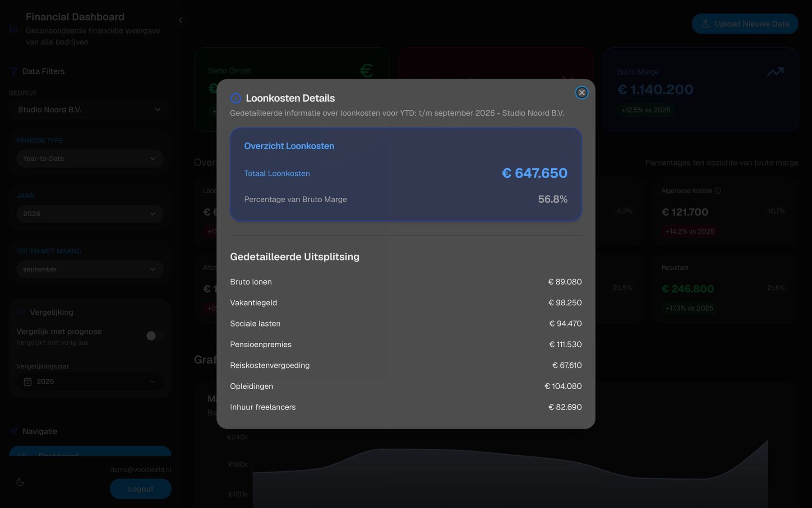812x508 pixels.
Task: Click the Algemene Kosten € 121.700 card
Action: click(x=724, y=212)
